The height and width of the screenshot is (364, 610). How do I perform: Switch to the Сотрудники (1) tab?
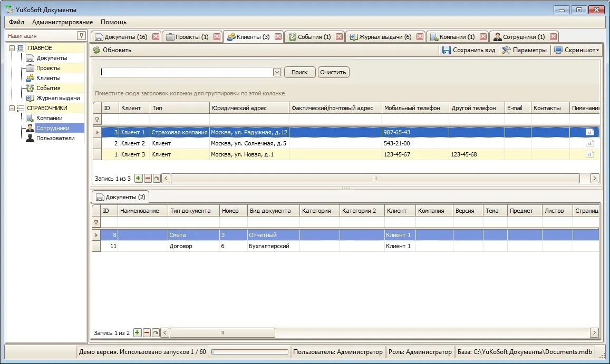click(x=524, y=37)
